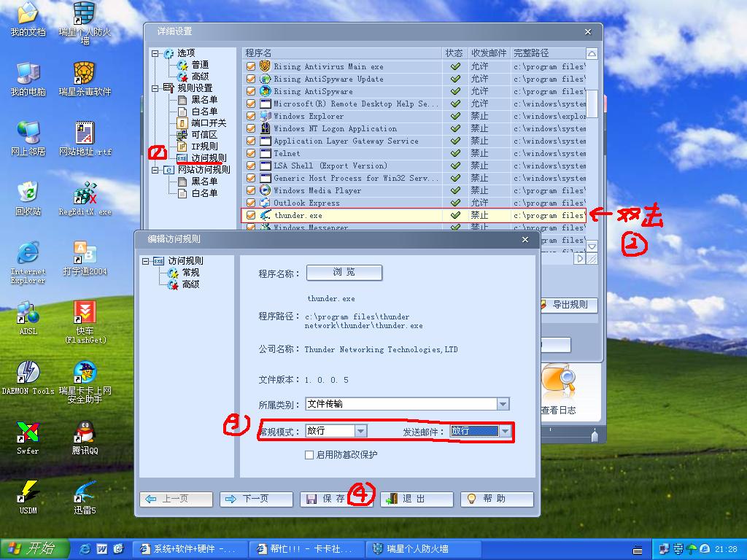Open 所属类别 category dropdown
This screenshot has height=560, width=747.
coord(503,404)
